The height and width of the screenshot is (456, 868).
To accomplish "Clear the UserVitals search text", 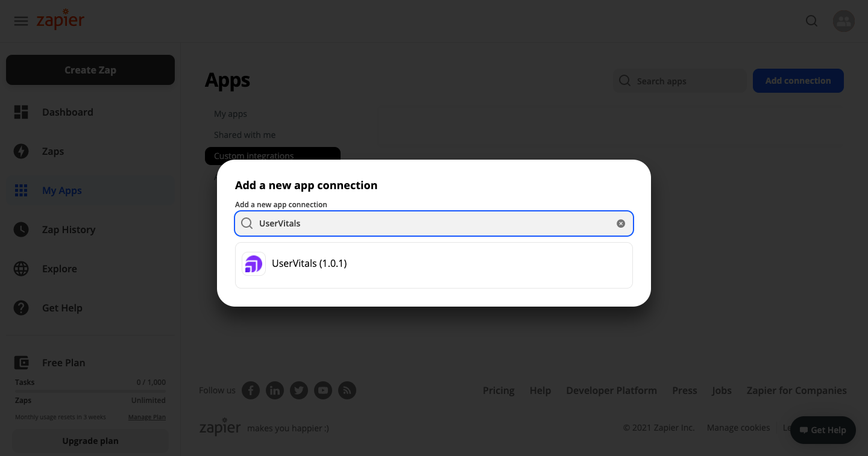I will (621, 223).
